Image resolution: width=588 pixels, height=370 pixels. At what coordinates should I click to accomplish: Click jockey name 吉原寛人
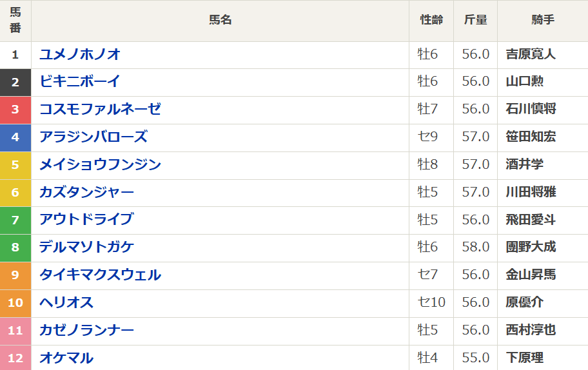click(x=531, y=54)
